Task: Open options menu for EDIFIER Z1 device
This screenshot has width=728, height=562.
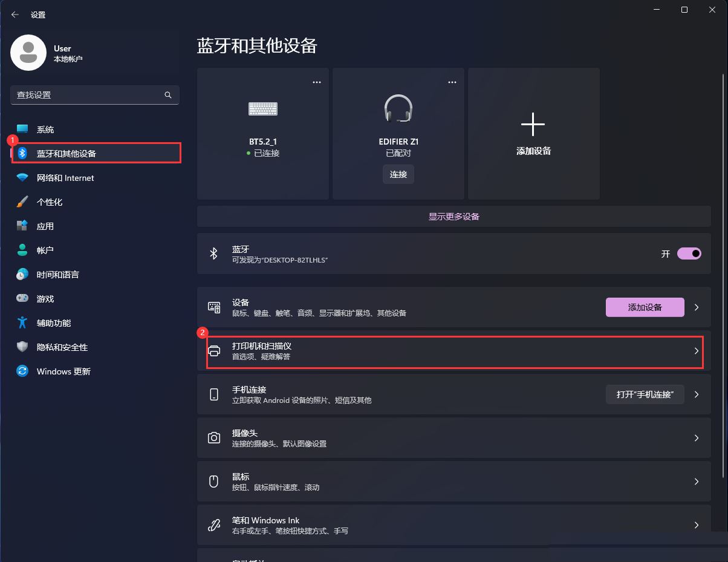Action: [x=452, y=82]
